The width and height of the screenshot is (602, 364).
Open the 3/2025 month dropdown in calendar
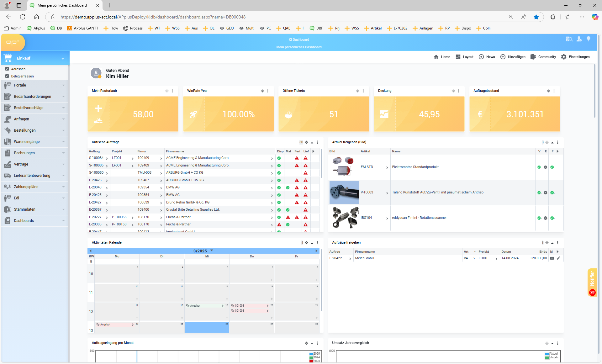pos(212,251)
